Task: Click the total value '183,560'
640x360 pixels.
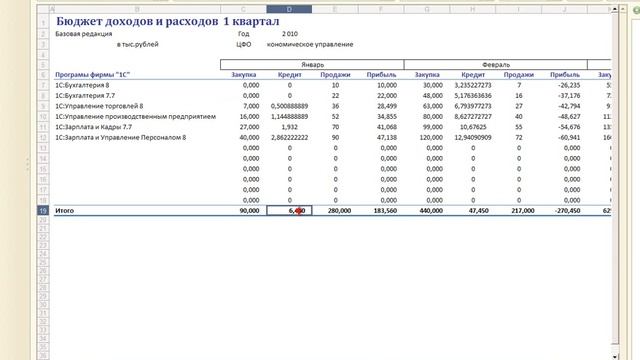Action: (x=385, y=211)
